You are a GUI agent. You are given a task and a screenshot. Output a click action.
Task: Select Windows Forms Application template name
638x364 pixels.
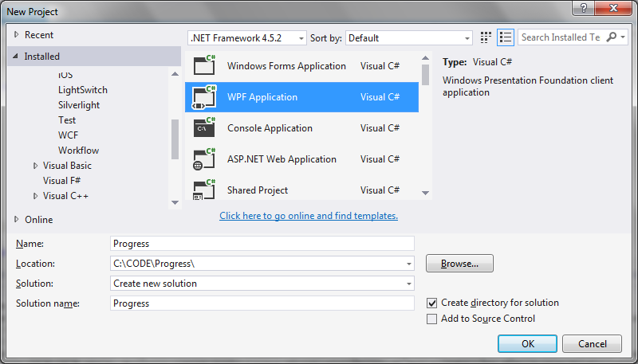pyautogui.click(x=286, y=66)
